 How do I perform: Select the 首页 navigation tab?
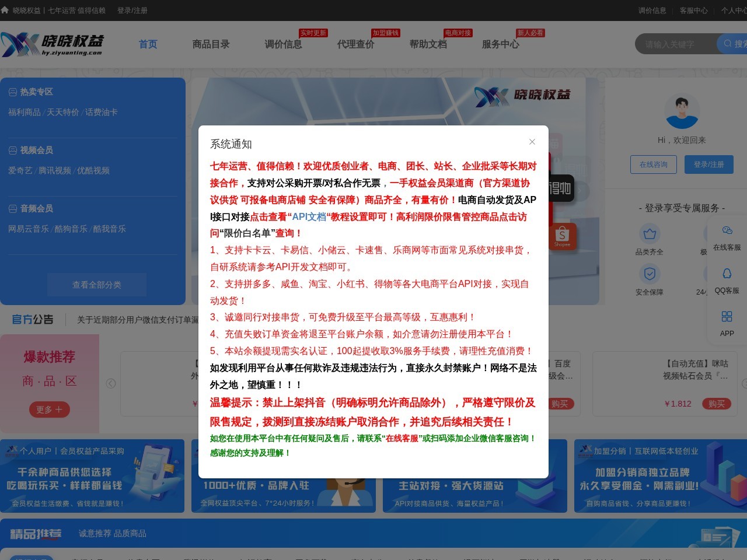coord(147,44)
